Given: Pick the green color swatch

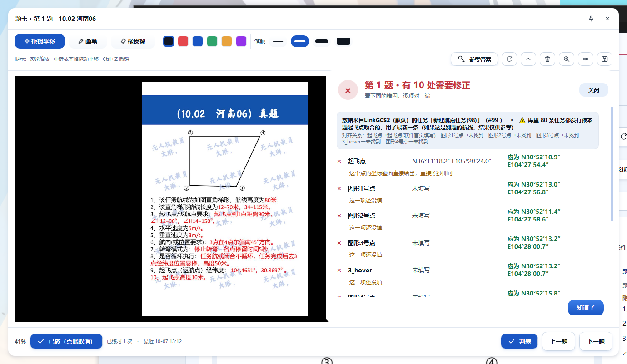Looking at the screenshot, I should (212, 41).
